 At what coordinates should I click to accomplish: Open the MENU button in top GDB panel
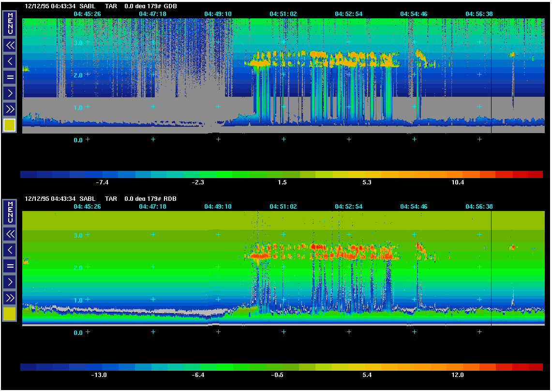click(10, 23)
